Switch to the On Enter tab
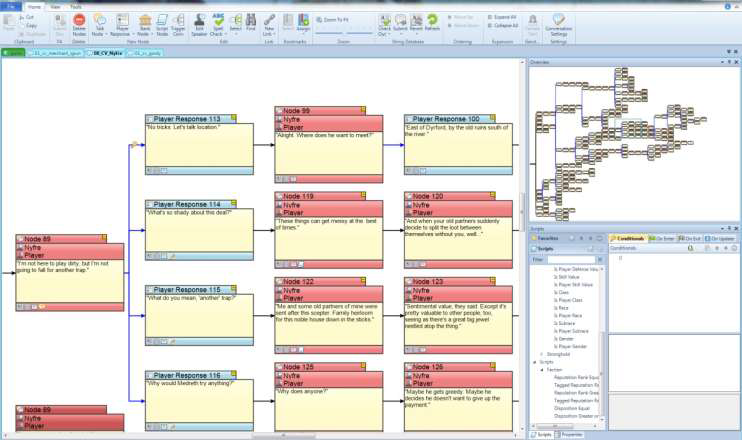The width and height of the screenshot is (742, 440). [663, 239]
